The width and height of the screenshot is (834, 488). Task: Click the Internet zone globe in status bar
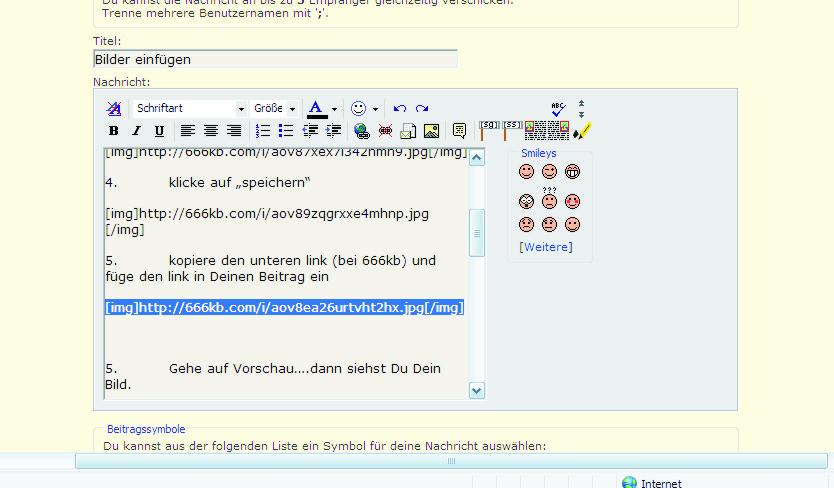point(629,483)
